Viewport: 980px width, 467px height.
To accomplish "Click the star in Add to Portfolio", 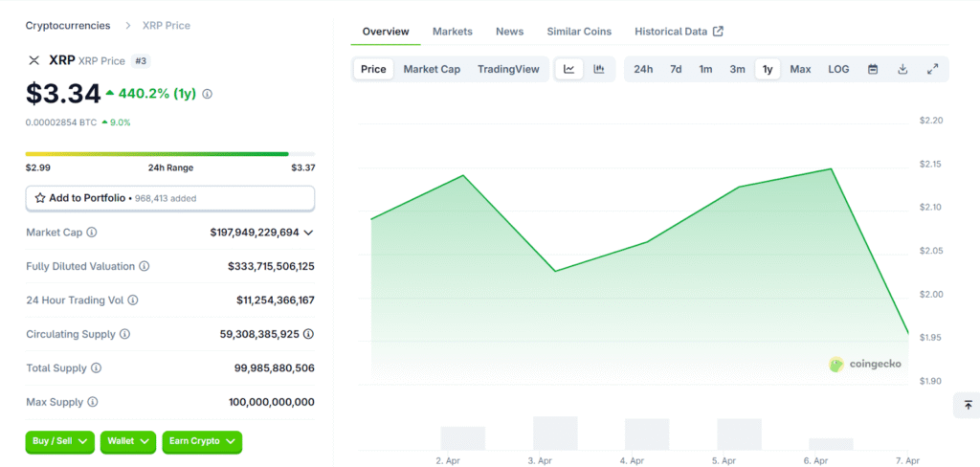I will click(x=40, y=198).
